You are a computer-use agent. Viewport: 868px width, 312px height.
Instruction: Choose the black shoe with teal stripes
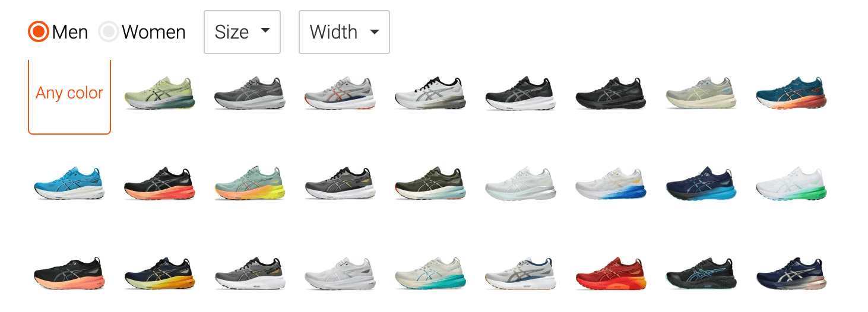(x=701, y=273)
